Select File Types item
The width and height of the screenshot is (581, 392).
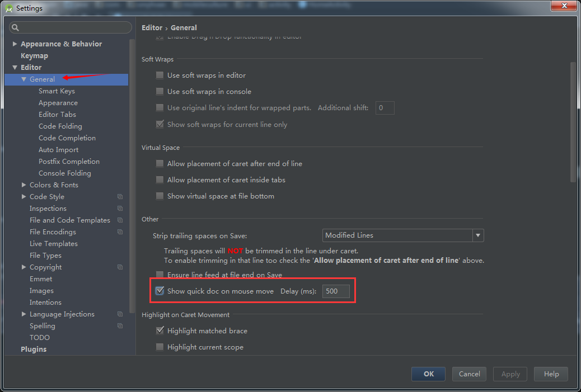point(45,256)
